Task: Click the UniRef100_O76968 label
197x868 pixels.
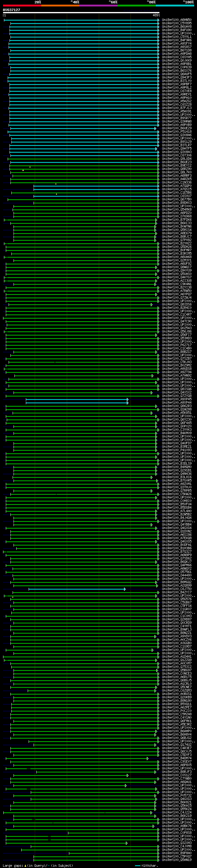Action: (x=177, y=216)
